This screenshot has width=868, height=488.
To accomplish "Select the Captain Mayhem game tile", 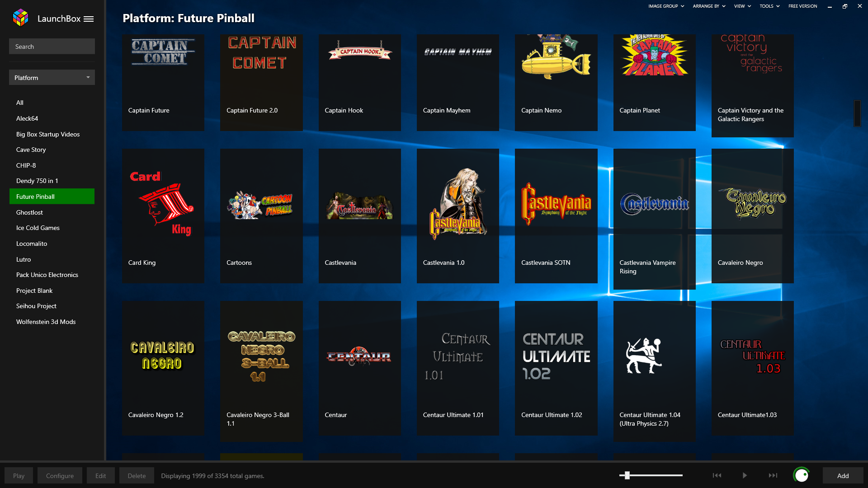I will click(x=458, y=83).
